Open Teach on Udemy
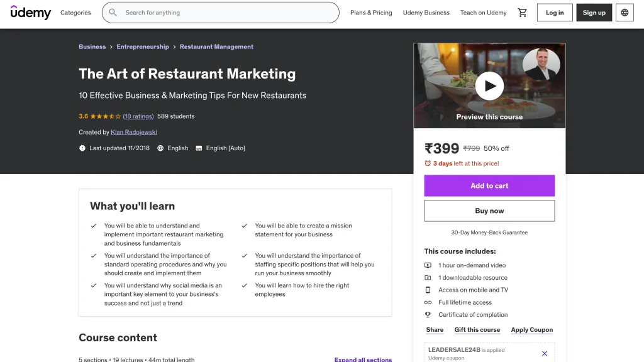Viewport: 644px width, 362px height. (483, 13)
